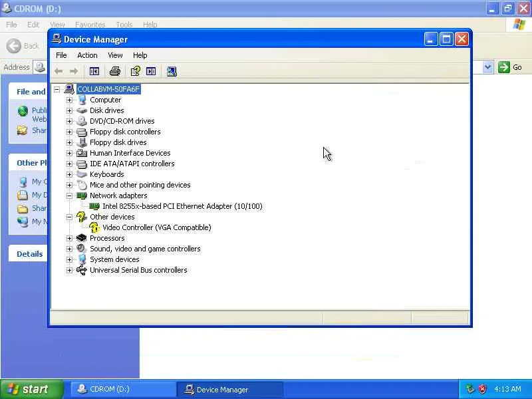Expand the Disk drives node
The height and width of the screenshot is (399, 532).
(69, 110)
